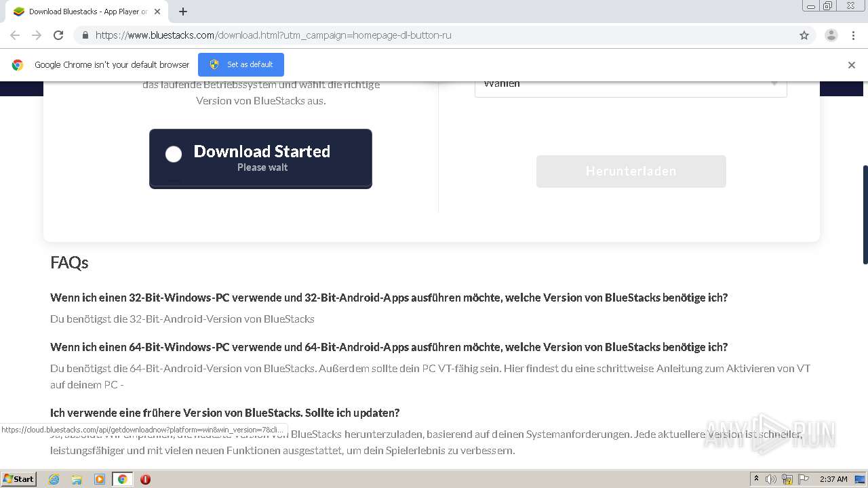
Task: Dismiss the default browser notification bar
Action: (852, 65)
